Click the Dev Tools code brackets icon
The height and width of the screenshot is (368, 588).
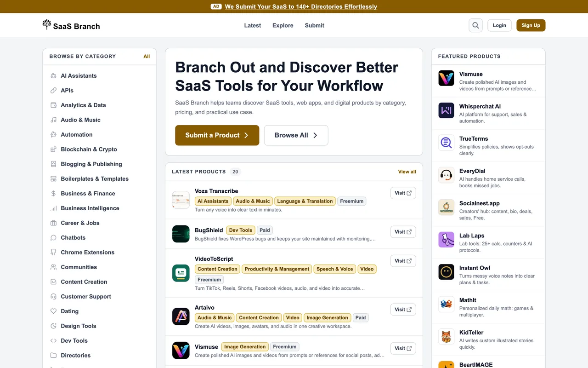(x=53, y=341)
